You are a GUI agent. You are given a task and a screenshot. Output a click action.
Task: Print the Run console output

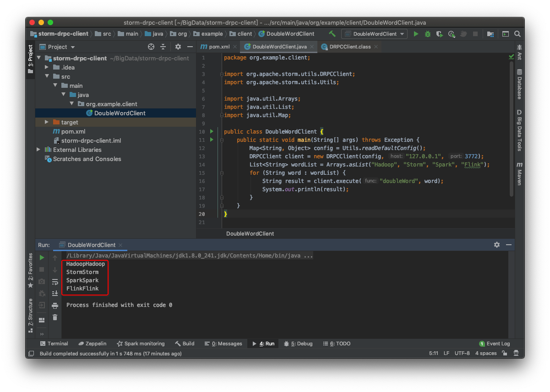(55, 305)
